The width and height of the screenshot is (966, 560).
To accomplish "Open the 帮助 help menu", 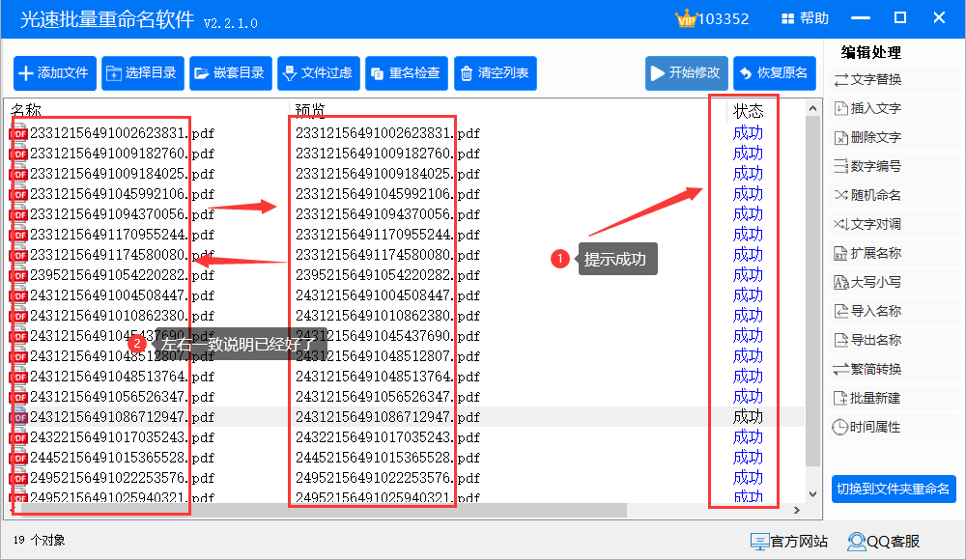I will pos(806,18).
